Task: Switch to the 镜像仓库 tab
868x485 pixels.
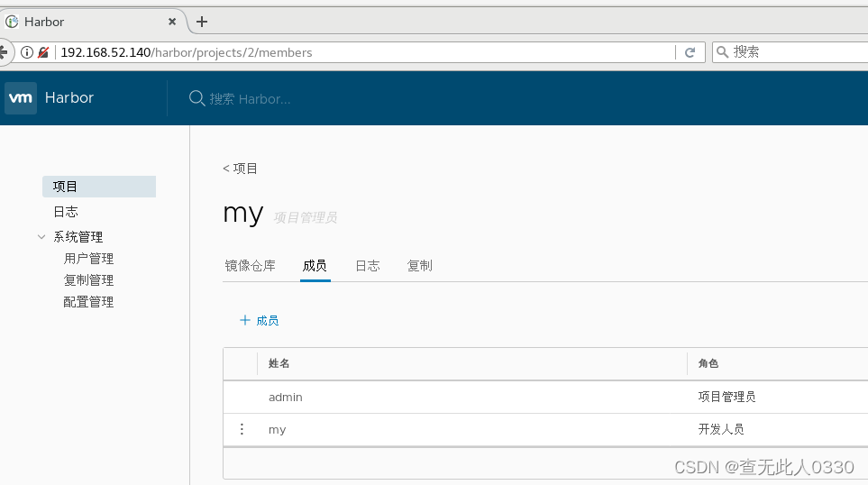Action: tap(251, 266)
